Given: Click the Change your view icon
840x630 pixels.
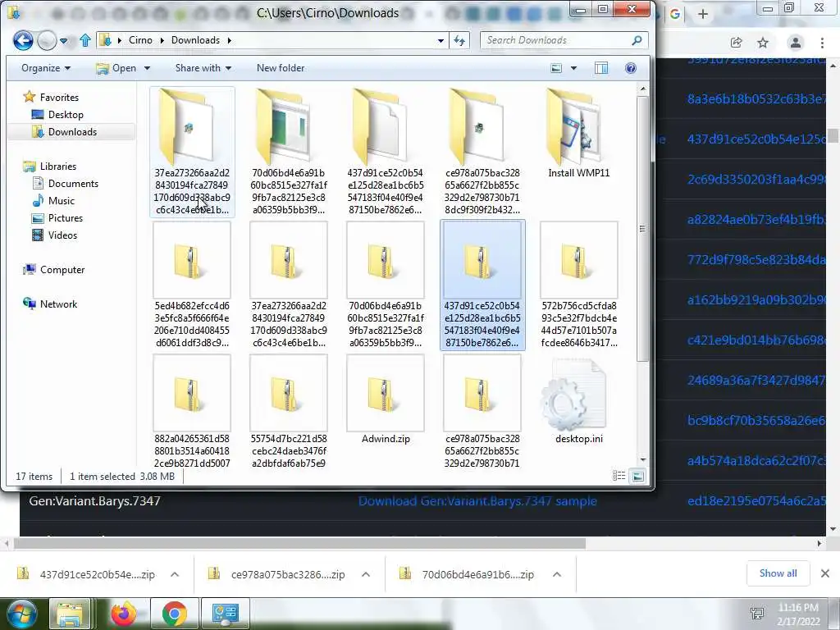Looking at the screenshot, I should pos(557,68).
